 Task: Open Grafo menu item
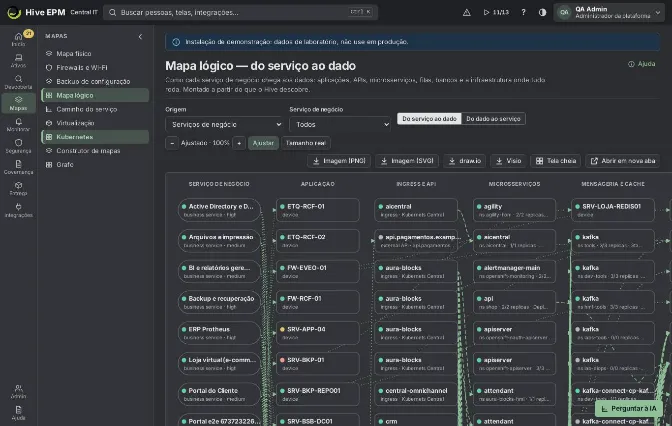click(95, 165)
